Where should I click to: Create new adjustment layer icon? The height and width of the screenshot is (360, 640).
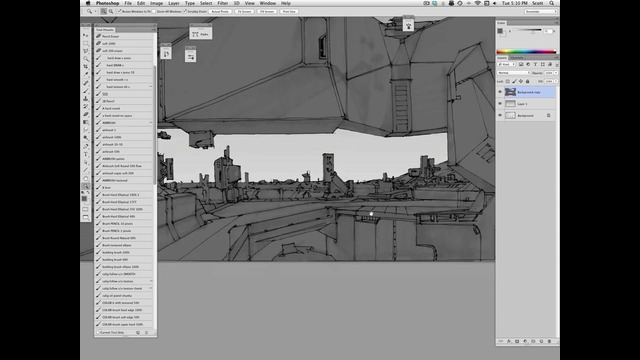click(x=525, y=341)
